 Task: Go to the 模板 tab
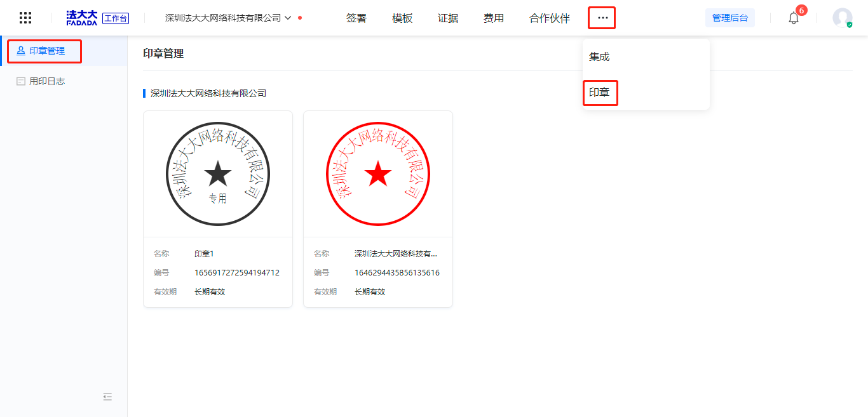pos(402,18)
